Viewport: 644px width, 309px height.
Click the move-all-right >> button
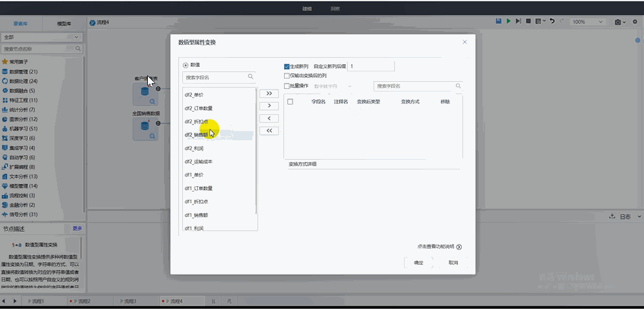tap(268, 93)
